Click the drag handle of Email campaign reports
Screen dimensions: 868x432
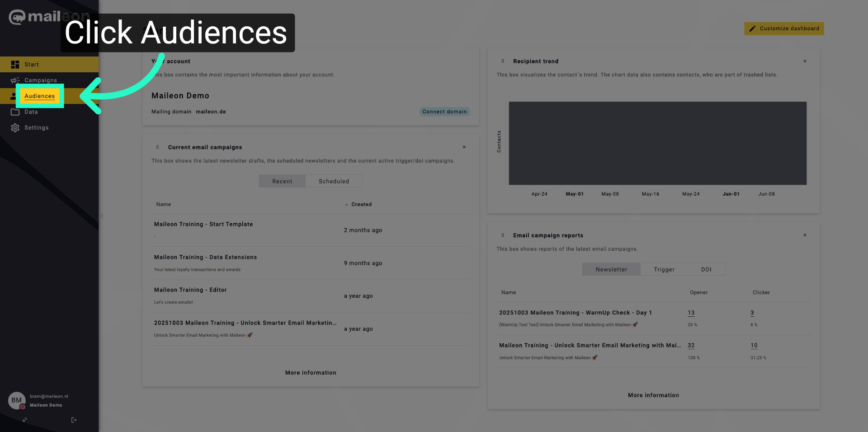click(x=503, y=235)
